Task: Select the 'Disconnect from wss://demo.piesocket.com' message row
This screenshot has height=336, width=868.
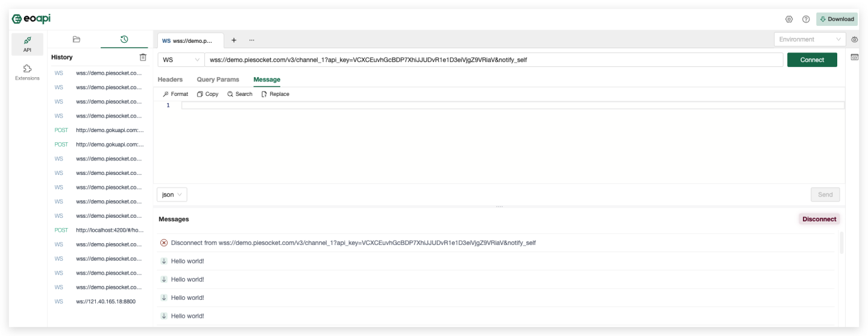Action: (497, 242)
